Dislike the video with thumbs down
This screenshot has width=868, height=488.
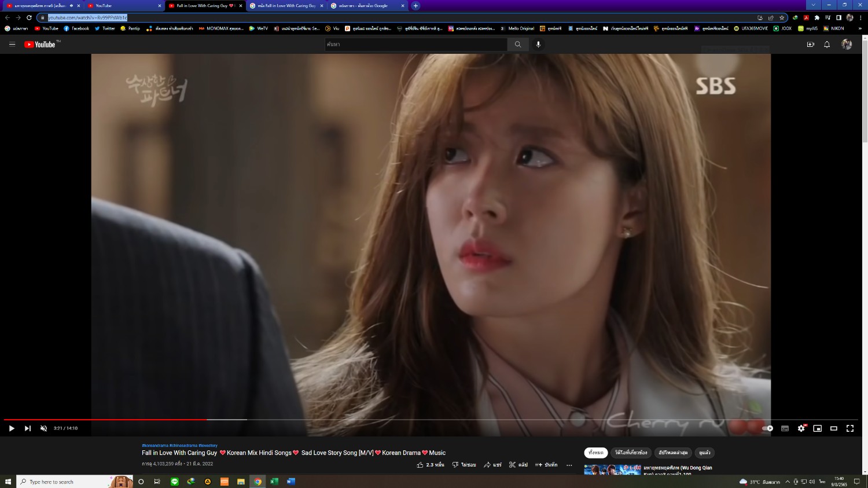pyautogui.click(x=464, y=465)
